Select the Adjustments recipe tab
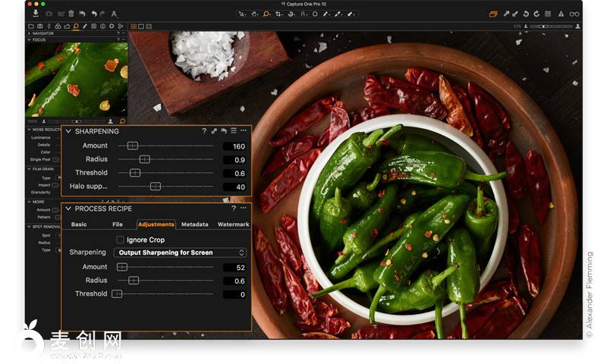Image resolution: width=607 pixels, height=364 pixels. [x=156, y=224]
